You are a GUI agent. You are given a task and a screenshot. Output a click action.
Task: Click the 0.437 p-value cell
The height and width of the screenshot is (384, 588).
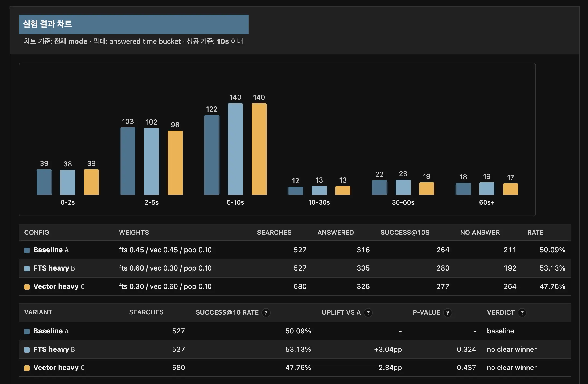tap(467, 368)
